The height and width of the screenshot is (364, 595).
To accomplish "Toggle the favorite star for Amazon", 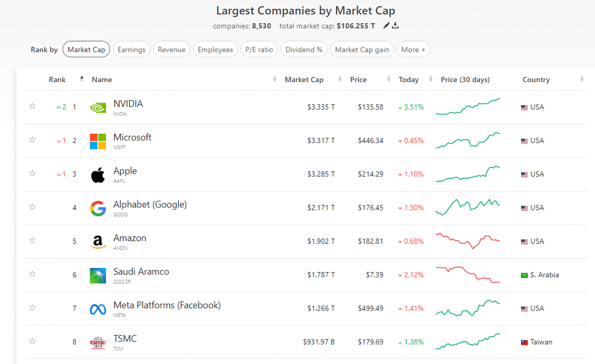I will coord(32,240).
